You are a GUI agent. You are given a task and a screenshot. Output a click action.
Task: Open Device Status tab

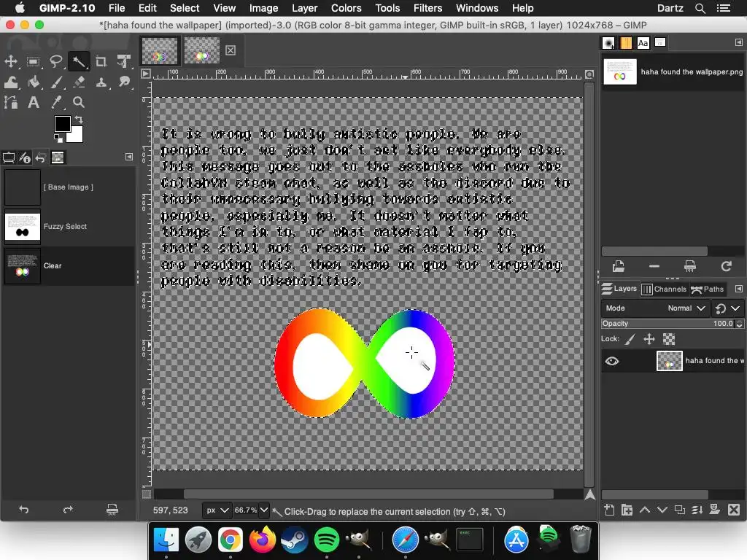click(x=25, y=157)
